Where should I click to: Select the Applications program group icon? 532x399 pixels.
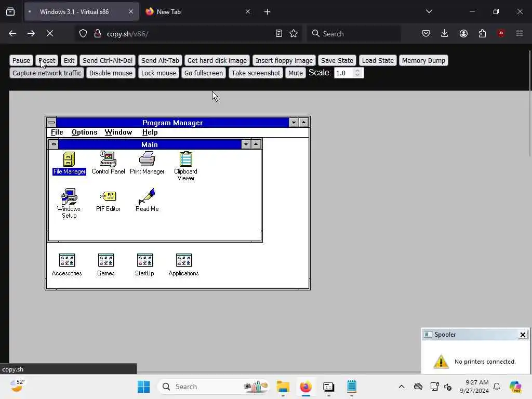coord(183,265)
